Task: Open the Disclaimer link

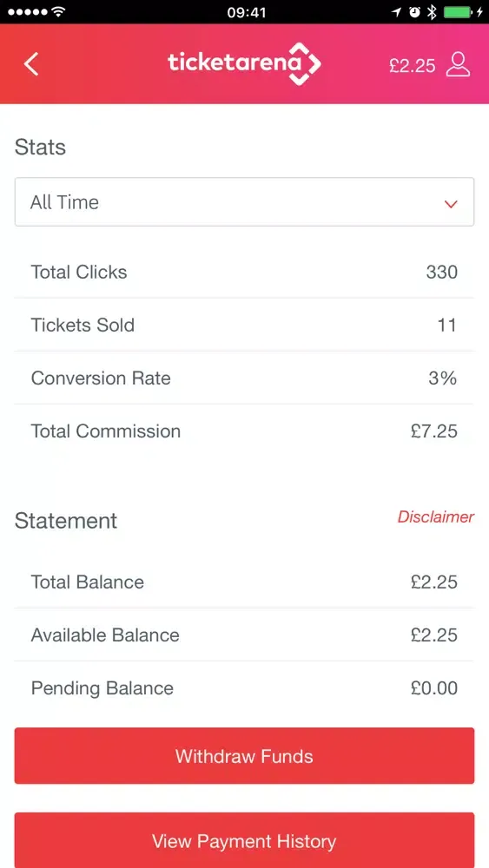Action: click(x=436, y=517)
